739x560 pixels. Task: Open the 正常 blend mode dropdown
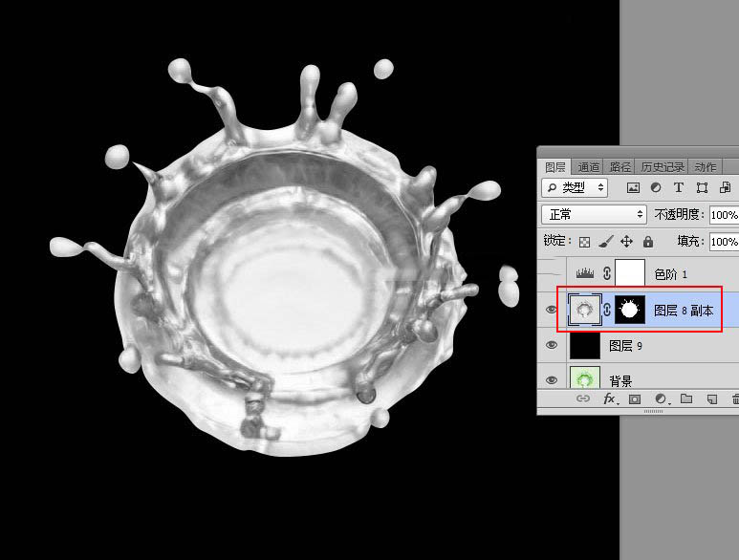[594, 215]
